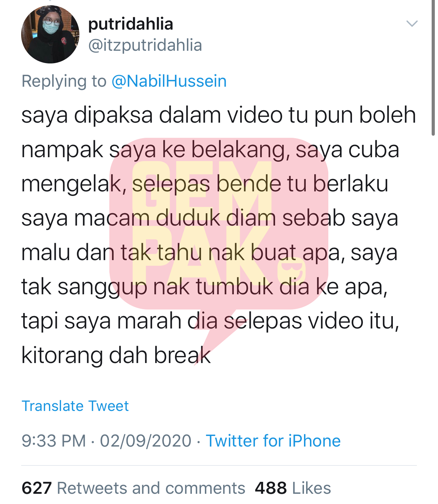View 627 Retweets and comments
Screen dimensions: 438x504
pos(133,488)
